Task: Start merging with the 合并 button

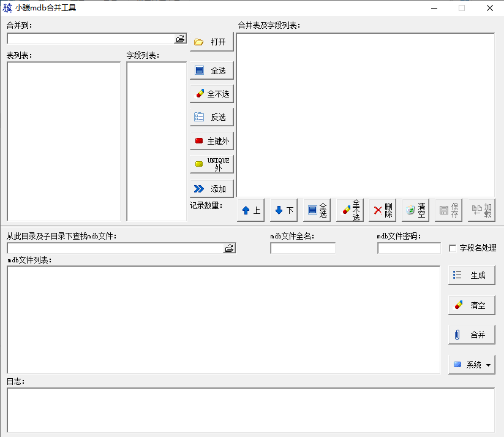Action: point(471,335)
